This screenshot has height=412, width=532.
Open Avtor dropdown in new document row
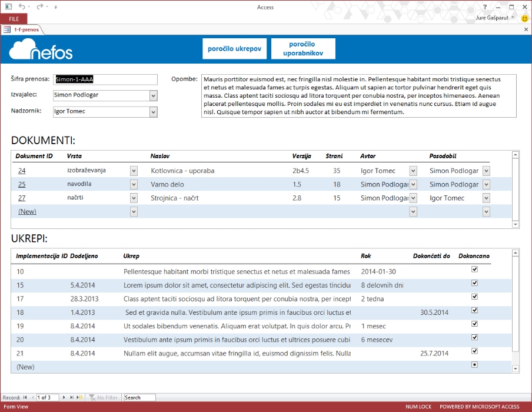click(x=413, y=211)
